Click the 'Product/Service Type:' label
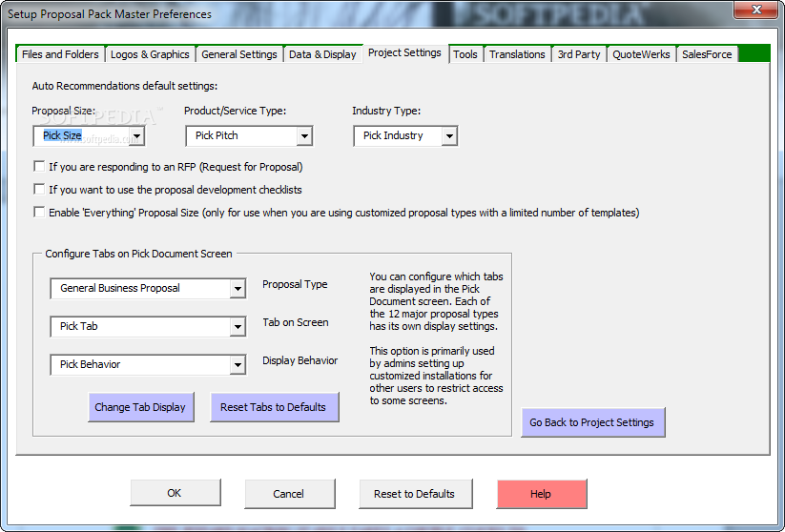785x532 pixels. pos(235,111)
